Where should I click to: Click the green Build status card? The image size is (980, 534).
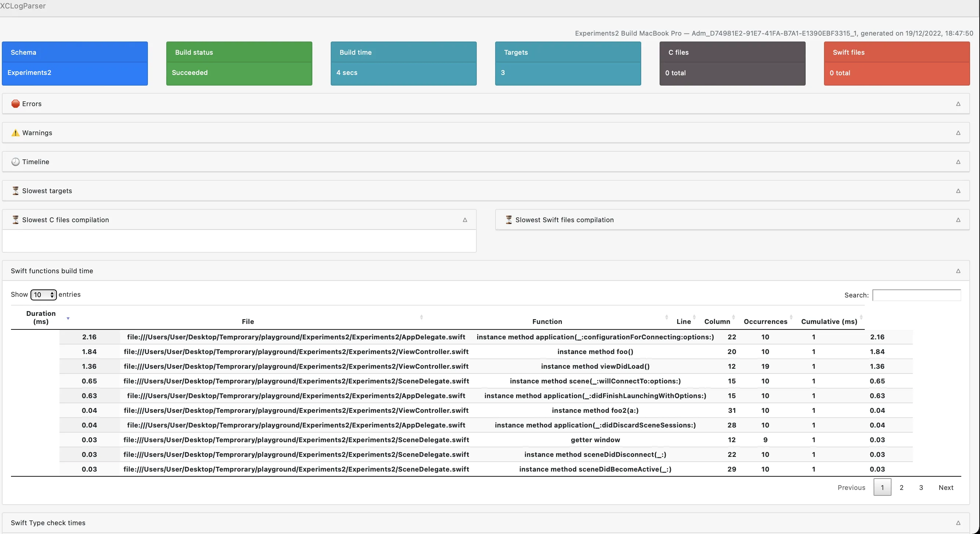click(239, 64)
